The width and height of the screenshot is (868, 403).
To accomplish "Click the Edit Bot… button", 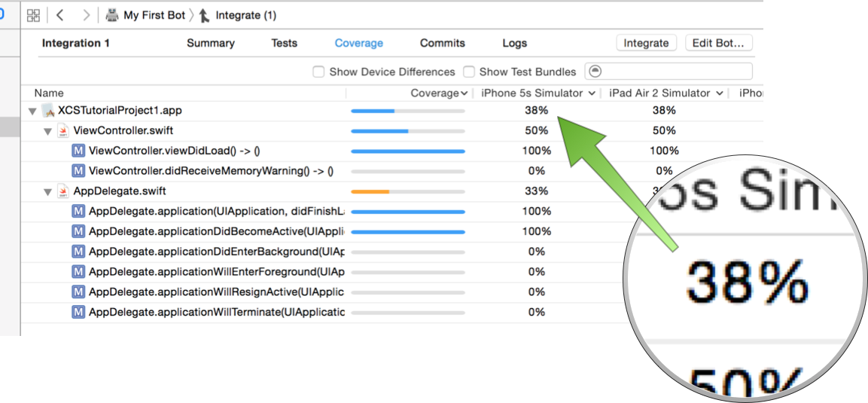I will tap(718, 43).
